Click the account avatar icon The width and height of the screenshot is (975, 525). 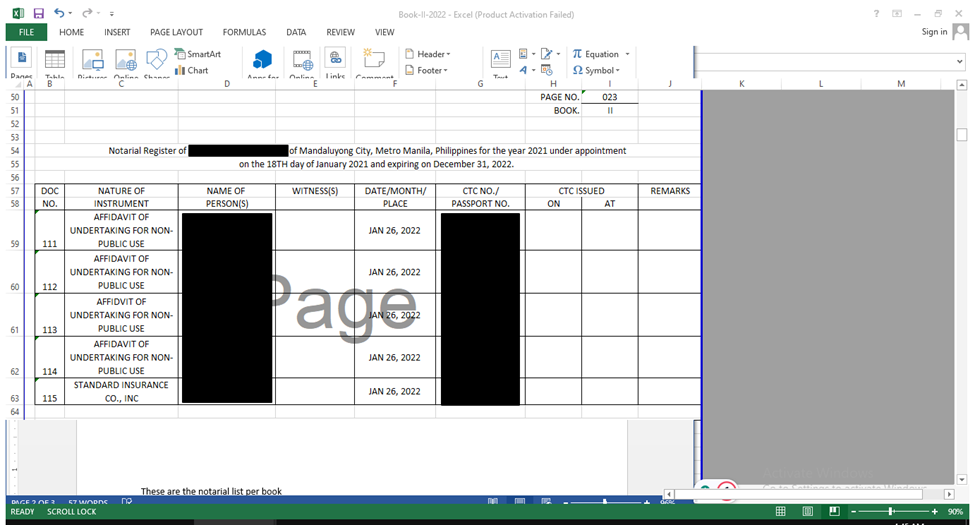[x=961, y=31]
